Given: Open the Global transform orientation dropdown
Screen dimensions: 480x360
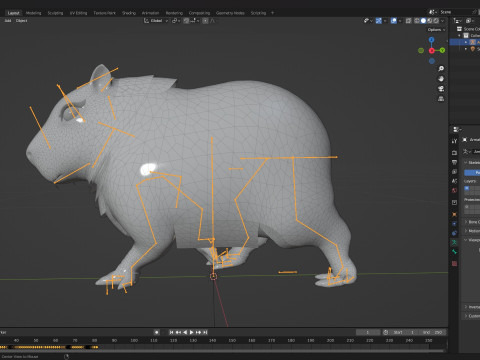Looking at the screenshot, I should pos(156,21).
